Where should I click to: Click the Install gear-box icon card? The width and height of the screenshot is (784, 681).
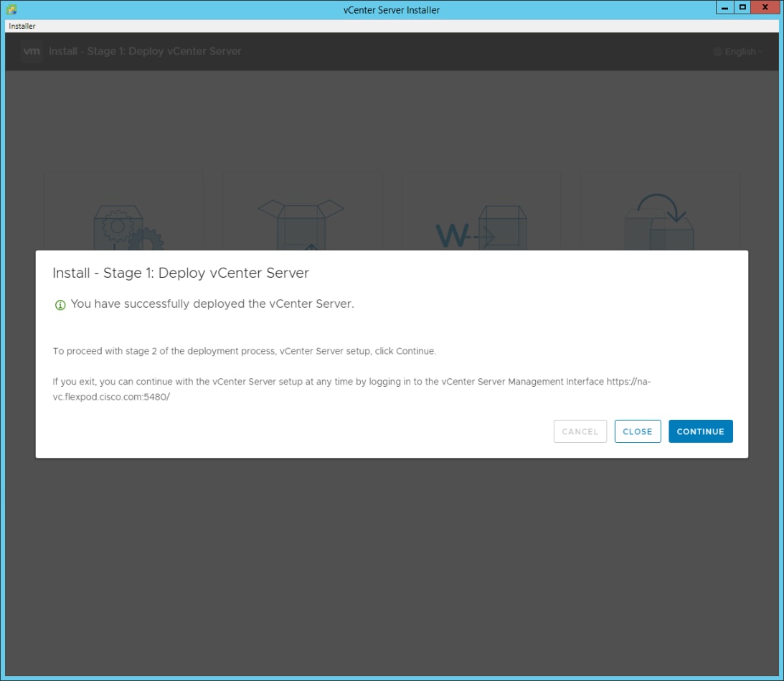pos(124,211)
